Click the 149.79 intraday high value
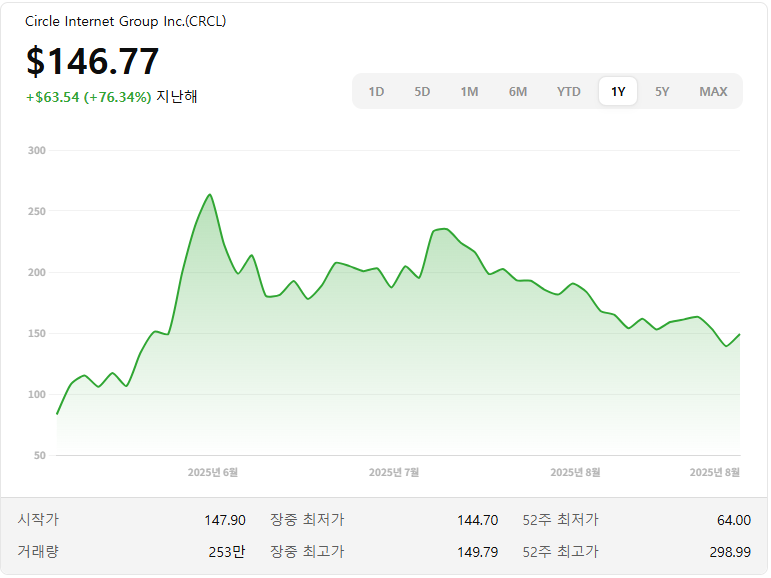This screenshot has height=578, width=771. point(477,552)
